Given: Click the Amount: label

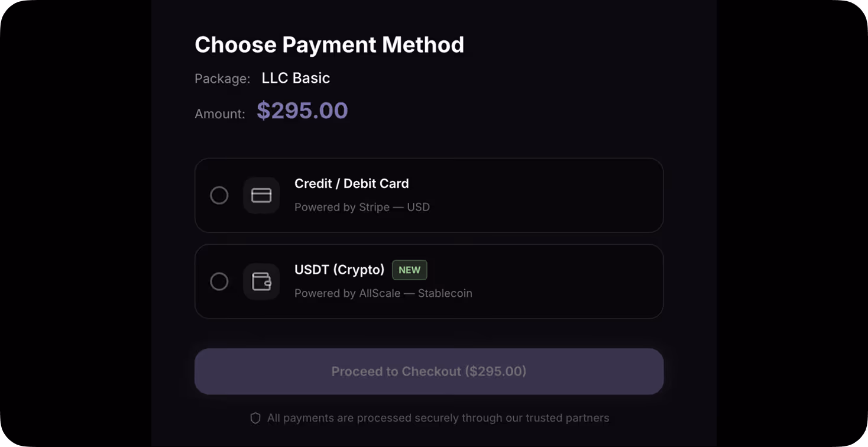Looking at the screenshot, I should coord(220,114).
